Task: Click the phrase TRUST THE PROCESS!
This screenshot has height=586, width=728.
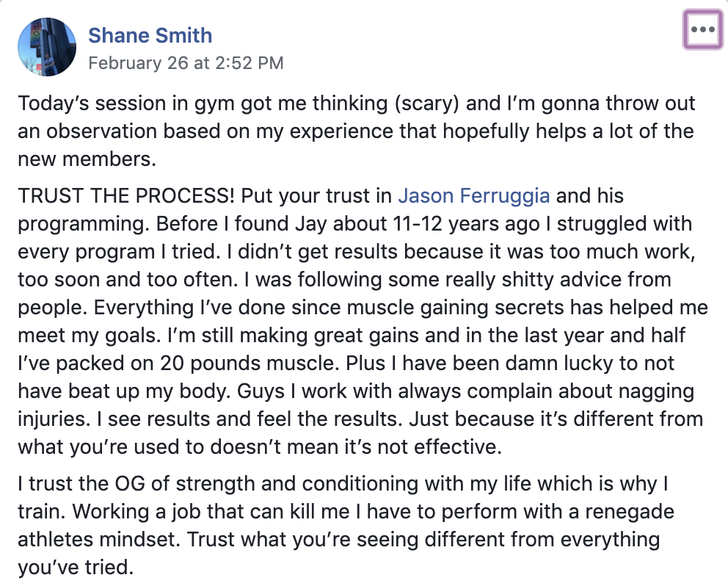Action: tap(126, 195)
